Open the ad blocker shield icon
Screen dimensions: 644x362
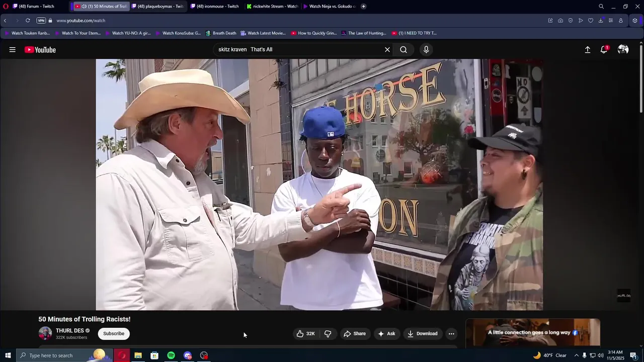[571, 21]
